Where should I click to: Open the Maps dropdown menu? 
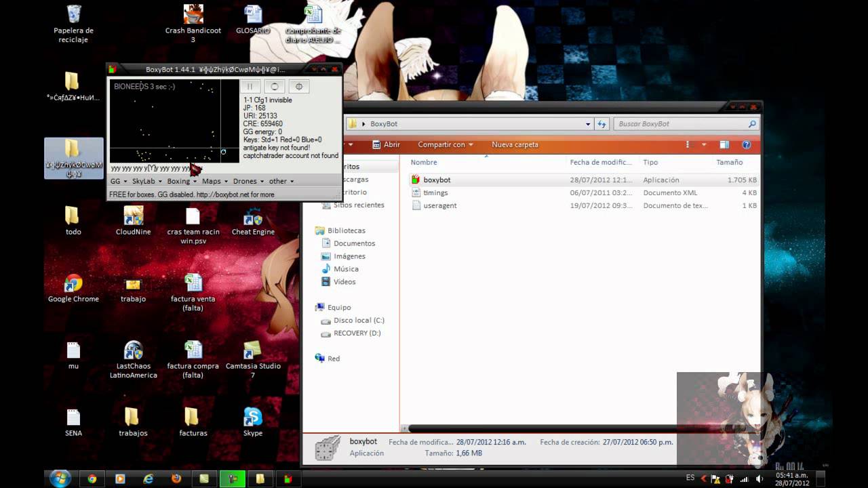pyautogui.click(x=214, y=181)
